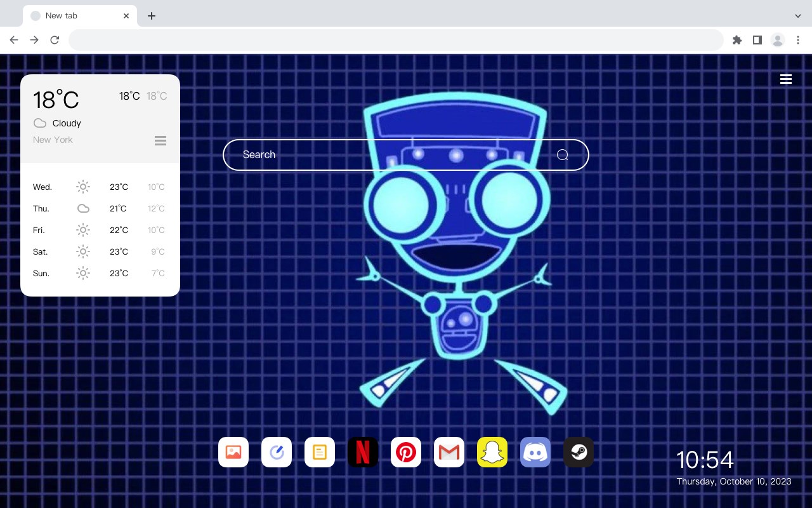Click the cloudy weather icon
Image resolution: width=812 pixels, height=508 pixels.
40,123
